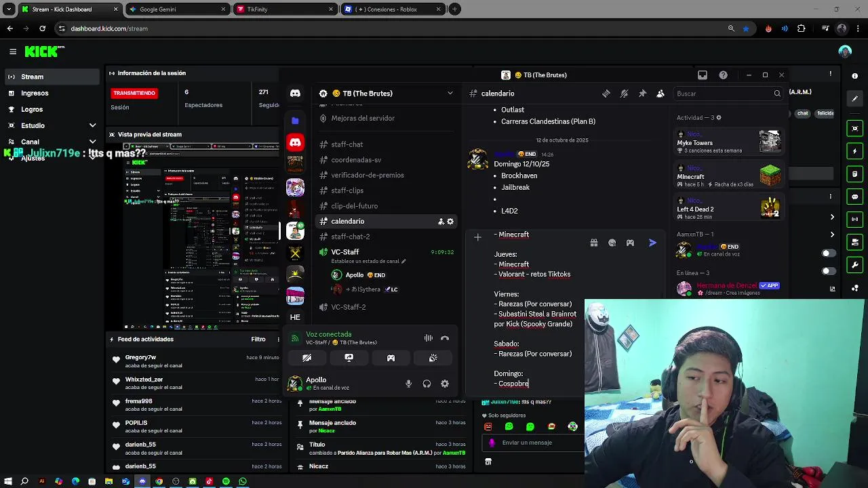The height and width of the screenshot is (488, 868).
Task: Open store icon below Kick chat input
Action: tap(488, 462)
